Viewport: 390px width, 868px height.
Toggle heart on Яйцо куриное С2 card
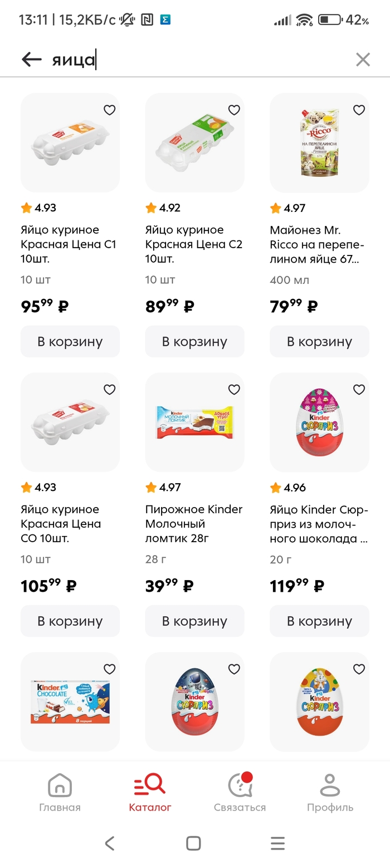(234, 110)
